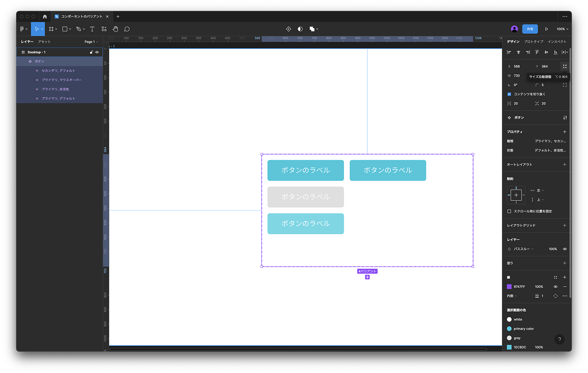
Task: Click the align right icon
Action: click(x=528, y=52)
